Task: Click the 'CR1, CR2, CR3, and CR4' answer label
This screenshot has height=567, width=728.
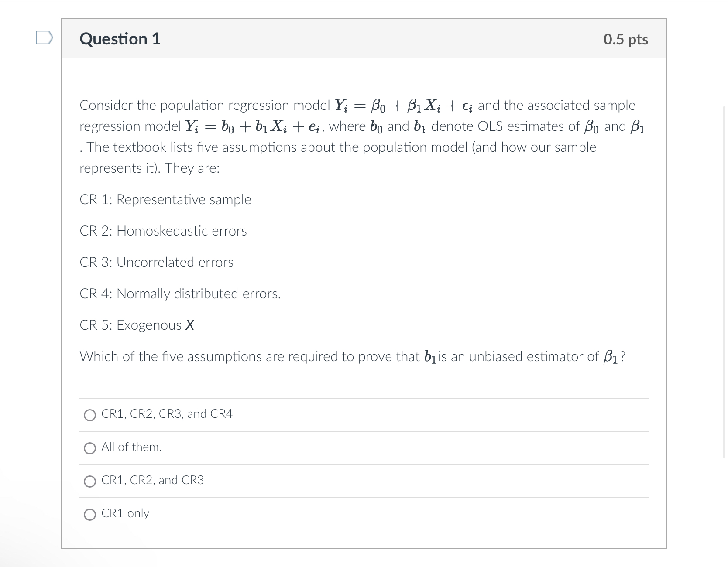Action: pyautogui.click(x=167, y=414)
